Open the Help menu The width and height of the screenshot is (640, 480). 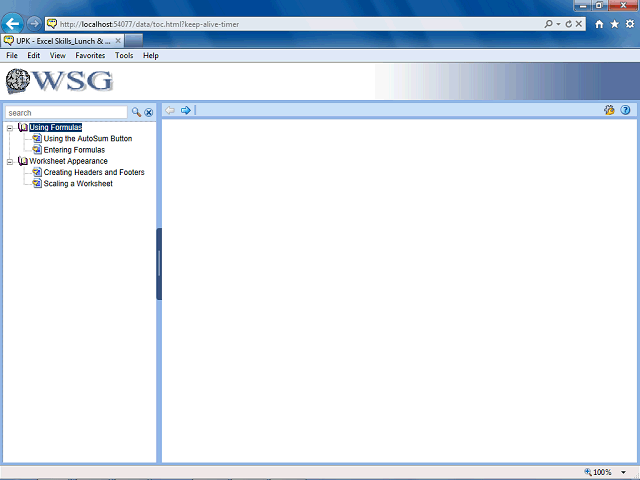coord(151,56)
